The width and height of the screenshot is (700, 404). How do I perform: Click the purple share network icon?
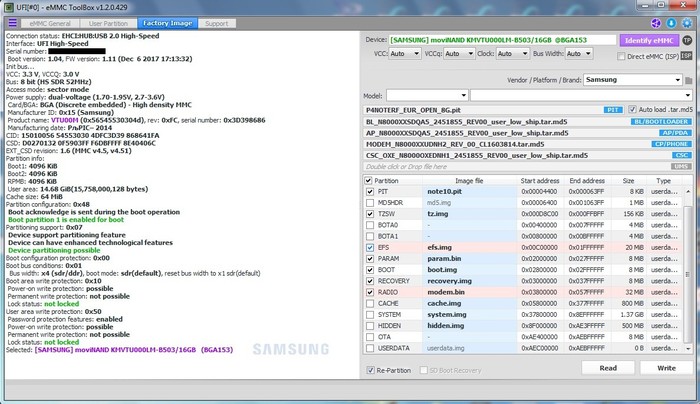click(656, 23)
